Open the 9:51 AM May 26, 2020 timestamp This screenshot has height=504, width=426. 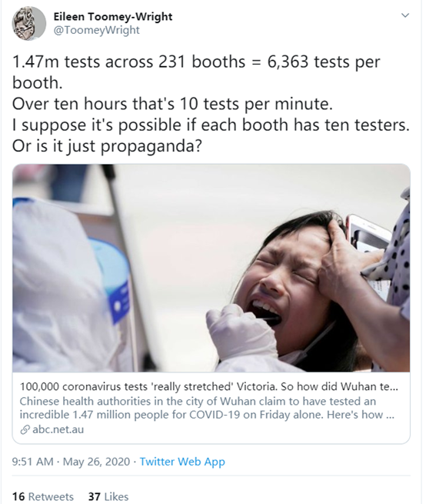coord(71,462)
